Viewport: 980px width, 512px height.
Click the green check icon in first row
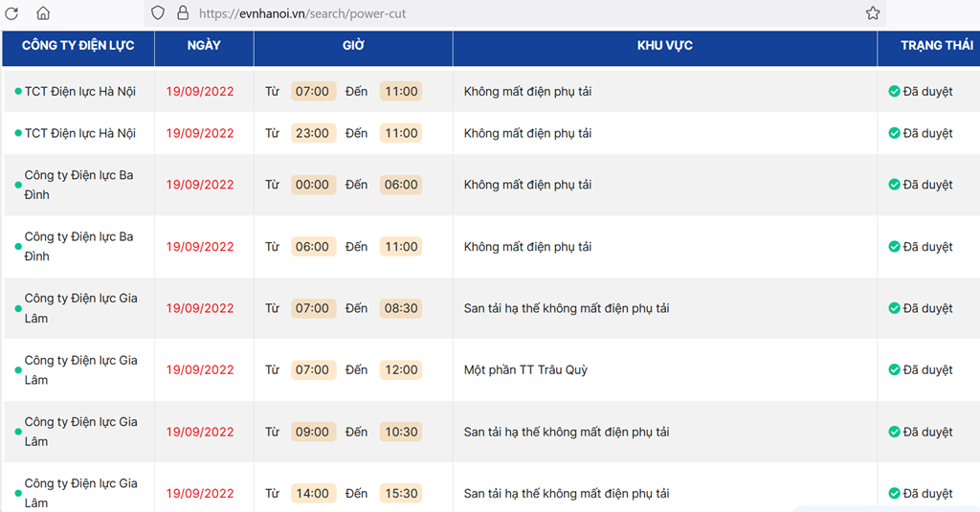894,91
